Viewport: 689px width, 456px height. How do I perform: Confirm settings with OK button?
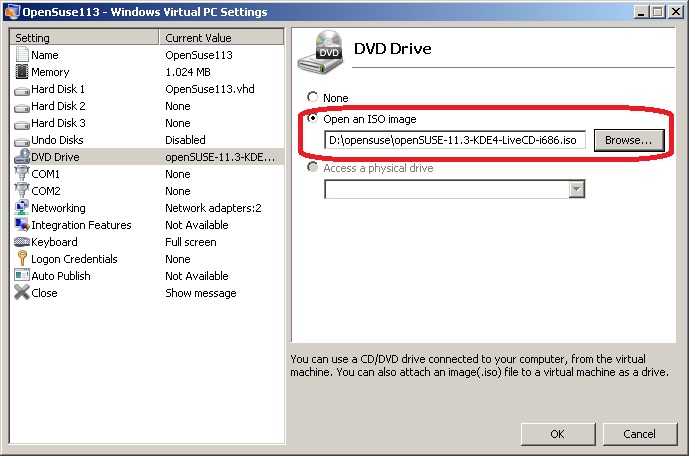[x=558, y=434]
